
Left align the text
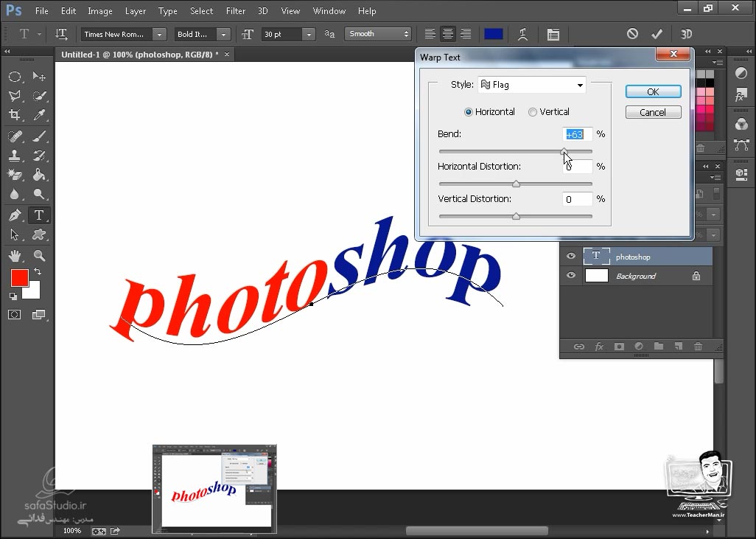(x=430, y=34)
